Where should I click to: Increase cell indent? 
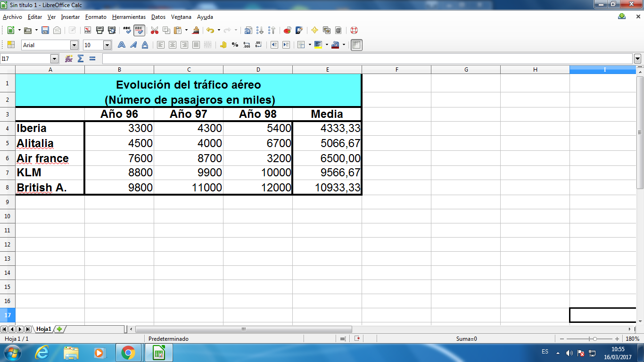286,45
